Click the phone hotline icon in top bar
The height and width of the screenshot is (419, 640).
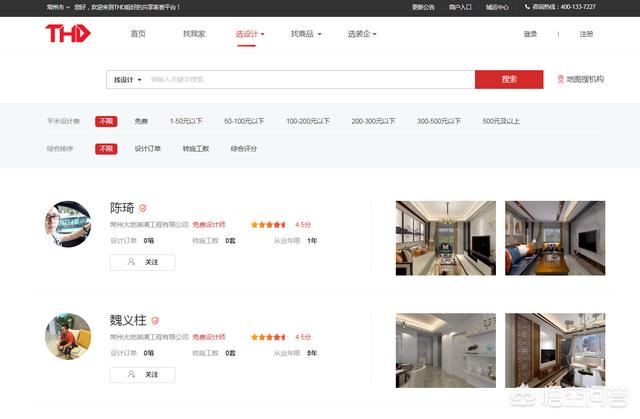[x=527, y=7]
